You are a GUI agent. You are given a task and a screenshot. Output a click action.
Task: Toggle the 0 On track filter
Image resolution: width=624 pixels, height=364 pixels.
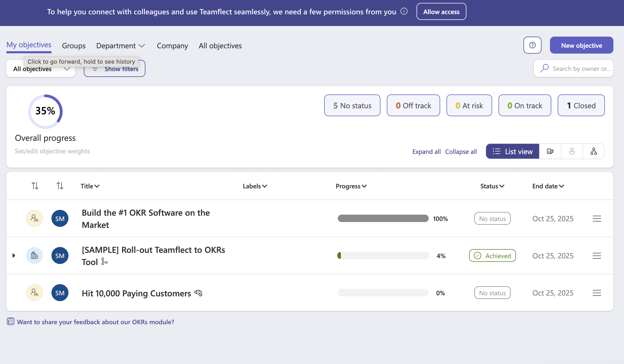point(525,105)
